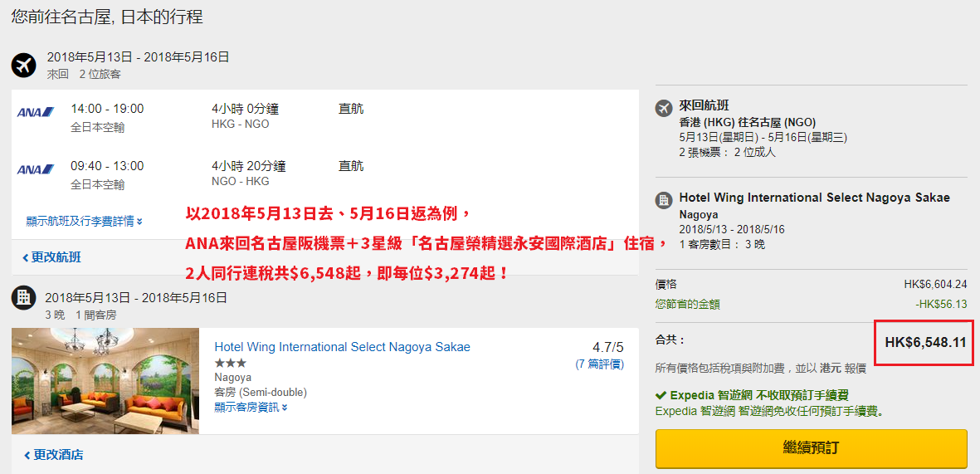The width and height of the screenshot is (980, 474).
Task: Click the 14:00 - 19:00 departure time
Action: [107, 109]
